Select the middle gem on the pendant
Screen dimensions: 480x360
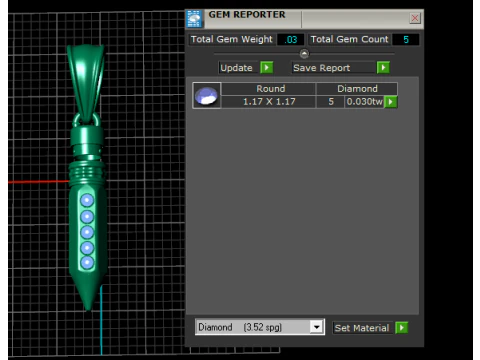tap(87, 232)
